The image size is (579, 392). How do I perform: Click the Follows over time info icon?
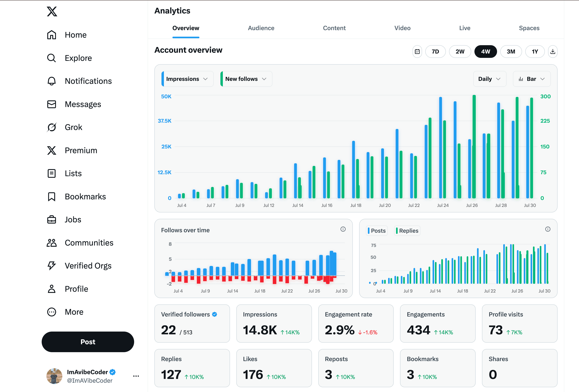(343, 229)
